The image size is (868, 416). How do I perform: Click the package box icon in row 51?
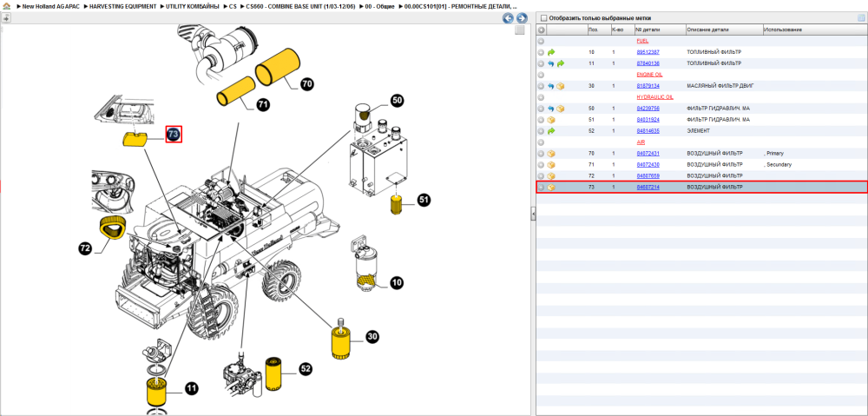[551, 120]
